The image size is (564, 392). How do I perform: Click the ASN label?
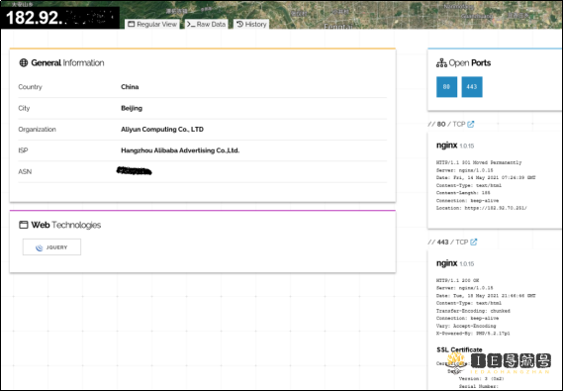pyautogui.click(x=25, y=171)
